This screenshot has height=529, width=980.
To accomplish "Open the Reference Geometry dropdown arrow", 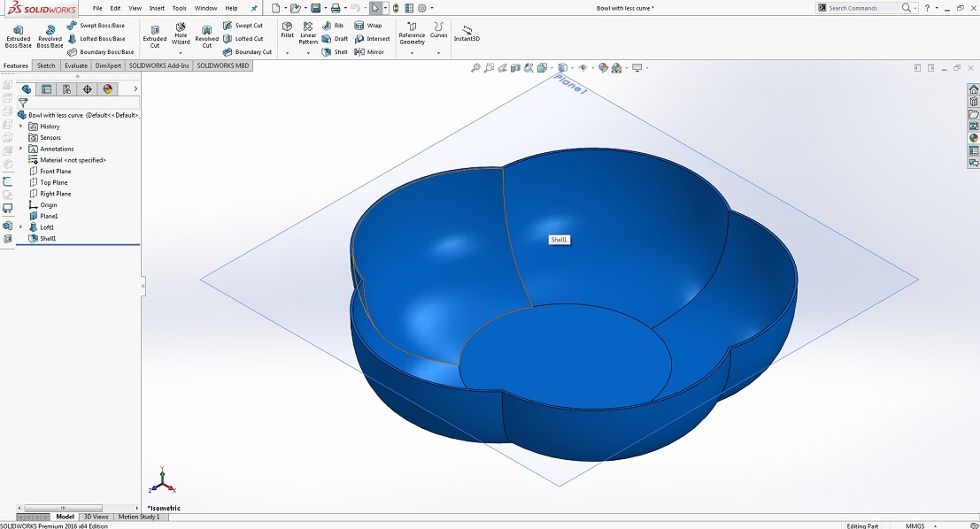I will pyautogui.click(x=412, y=53).
